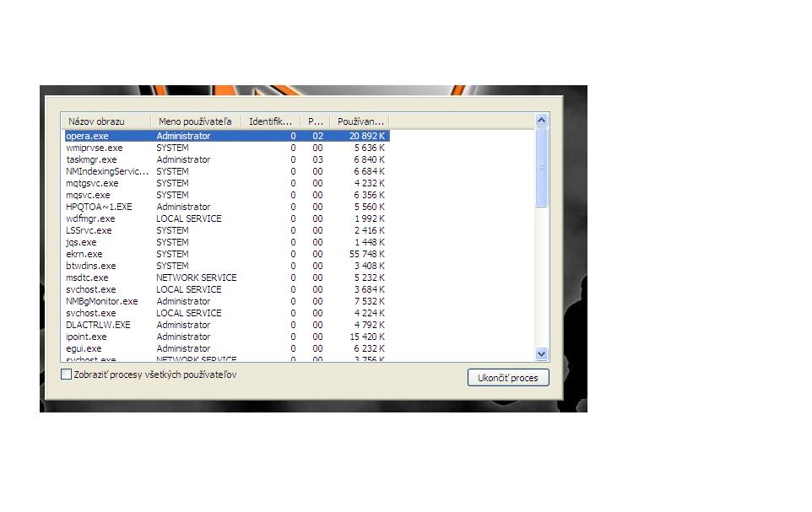
Task: Click the vertical scrollbar thumb
Action: coord(542,167)
